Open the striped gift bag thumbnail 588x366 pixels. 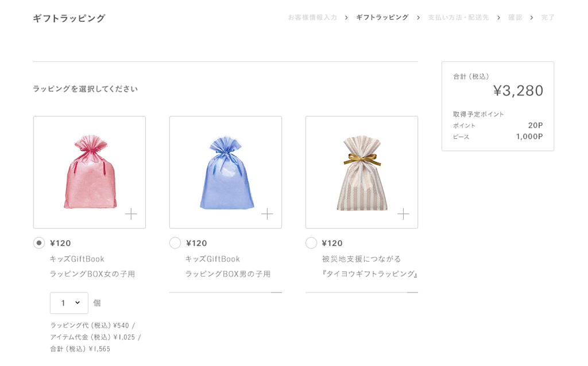pyautogui.click(x=362, y=173)
